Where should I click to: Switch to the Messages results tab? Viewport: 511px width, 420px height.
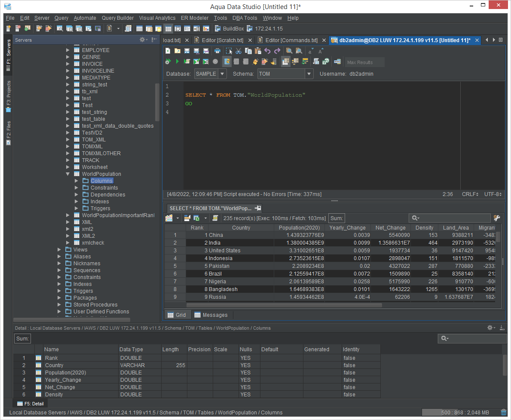click(211, 315)
